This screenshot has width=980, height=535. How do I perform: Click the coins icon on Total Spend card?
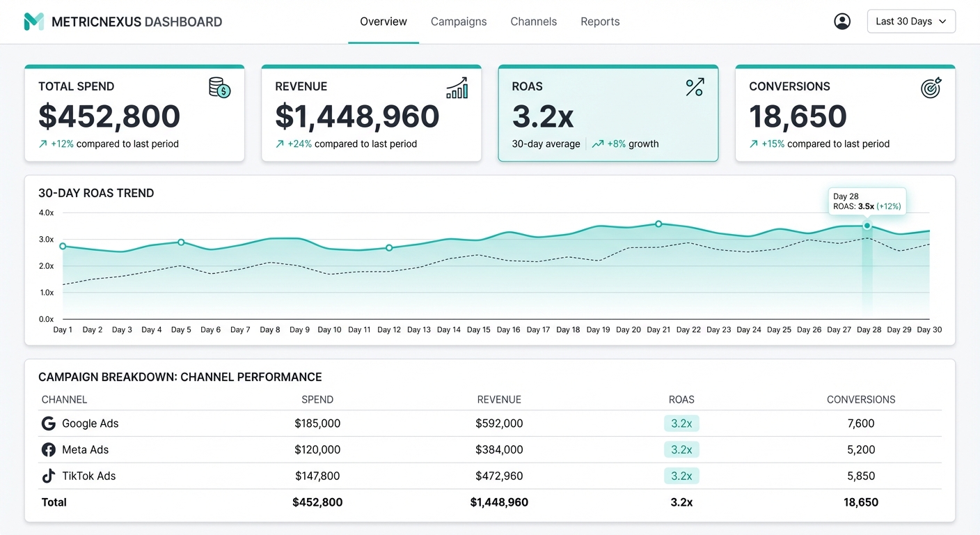point(219,88)
